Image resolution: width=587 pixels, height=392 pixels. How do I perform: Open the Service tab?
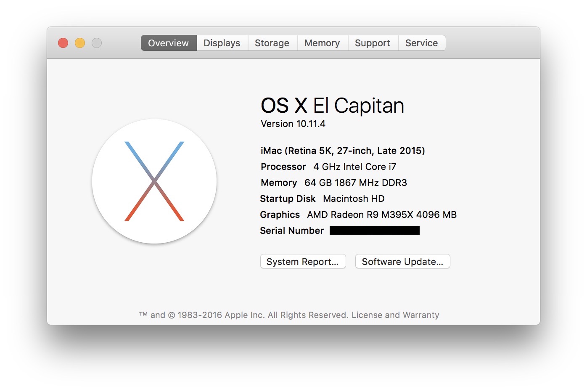point(422,43)
